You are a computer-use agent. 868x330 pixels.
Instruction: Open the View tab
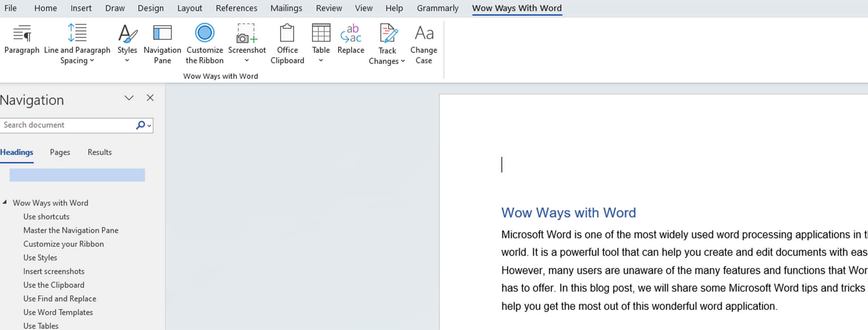pyautogui.click(x=364, y=8)
